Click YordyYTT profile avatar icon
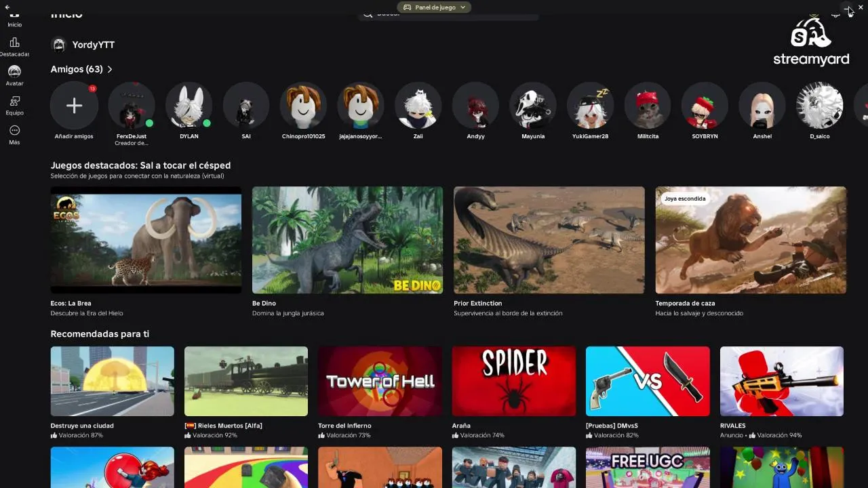This screenshot has height=488, width=868. click(x=59, y=45)
